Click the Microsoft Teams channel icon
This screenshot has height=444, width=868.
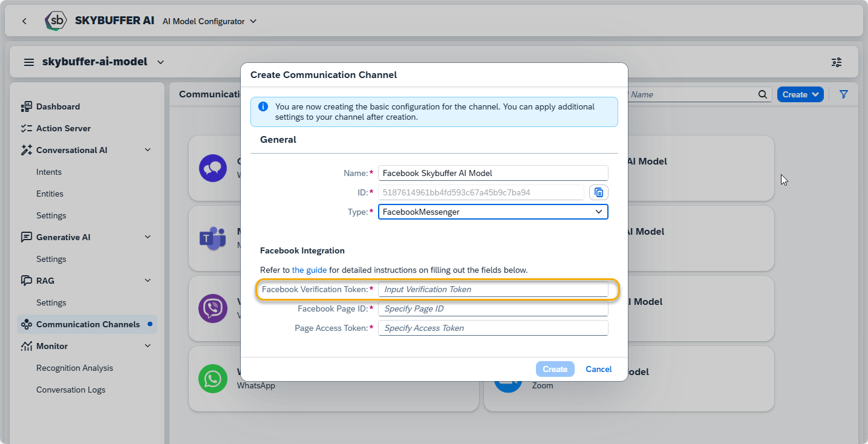coord(213,238)
